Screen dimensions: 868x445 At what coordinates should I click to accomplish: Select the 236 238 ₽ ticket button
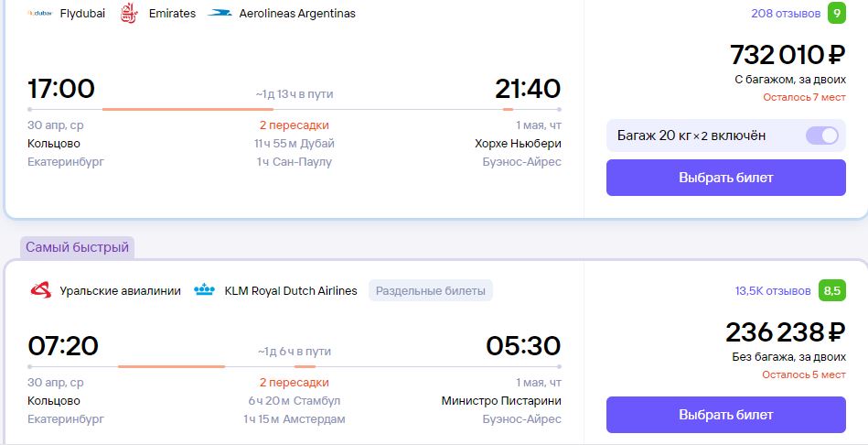pos(725,415)
